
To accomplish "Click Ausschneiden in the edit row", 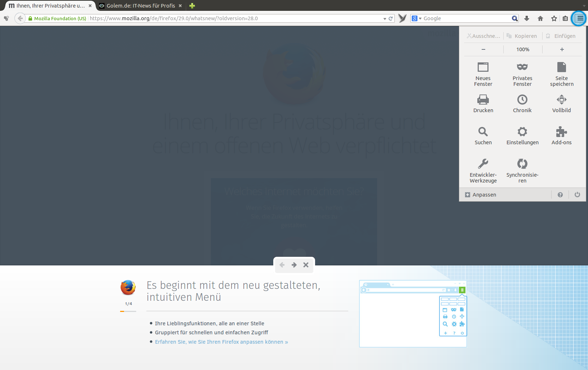I will coord(483,36).
